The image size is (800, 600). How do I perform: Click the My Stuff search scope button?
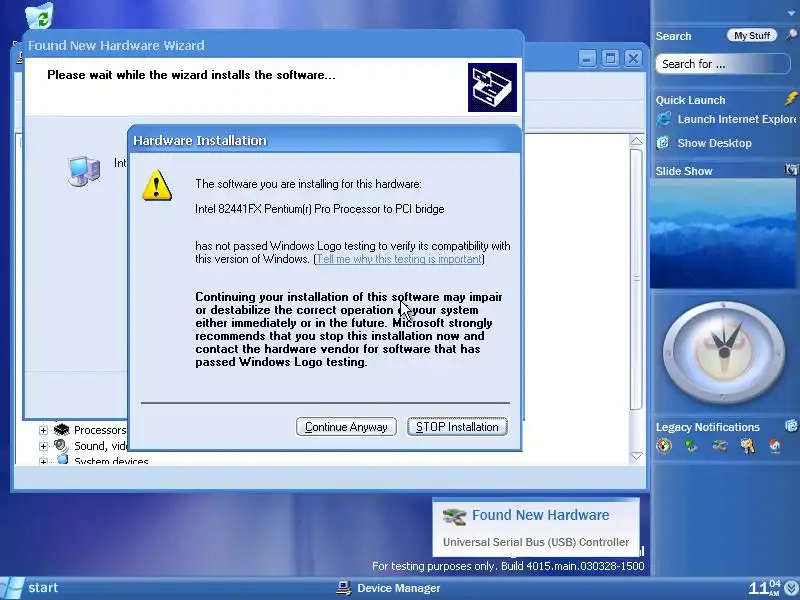[x=752, y=35]
